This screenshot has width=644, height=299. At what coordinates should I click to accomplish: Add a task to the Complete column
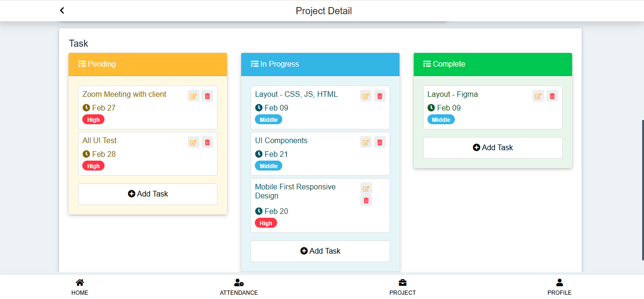(493, 148)
